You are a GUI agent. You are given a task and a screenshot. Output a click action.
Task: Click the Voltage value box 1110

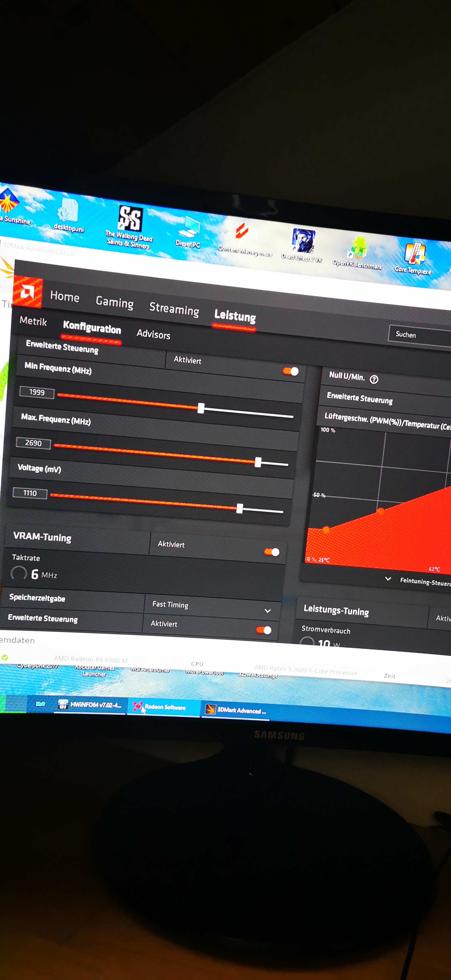click(30, 493)
